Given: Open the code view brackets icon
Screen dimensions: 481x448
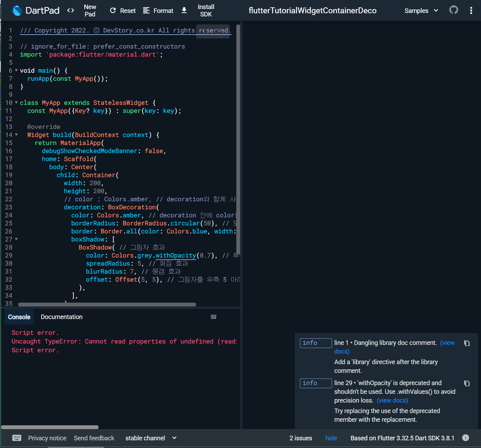Looking at the screenshot, I should [x=71, y=10].
